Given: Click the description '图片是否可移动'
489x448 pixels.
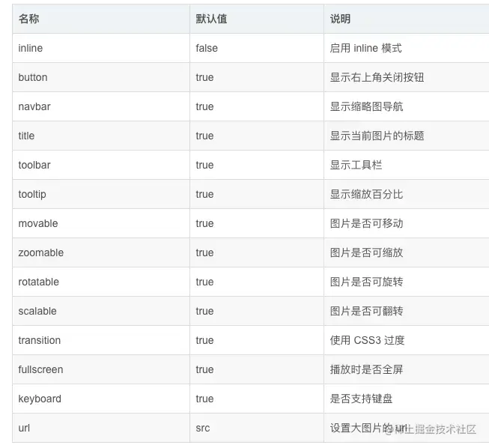Looking at the screenshot, I should pos(366,223).
